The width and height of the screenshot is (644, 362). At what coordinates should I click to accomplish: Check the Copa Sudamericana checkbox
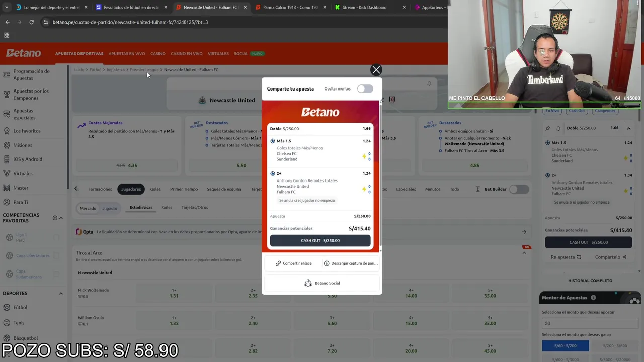coord(56,274)
